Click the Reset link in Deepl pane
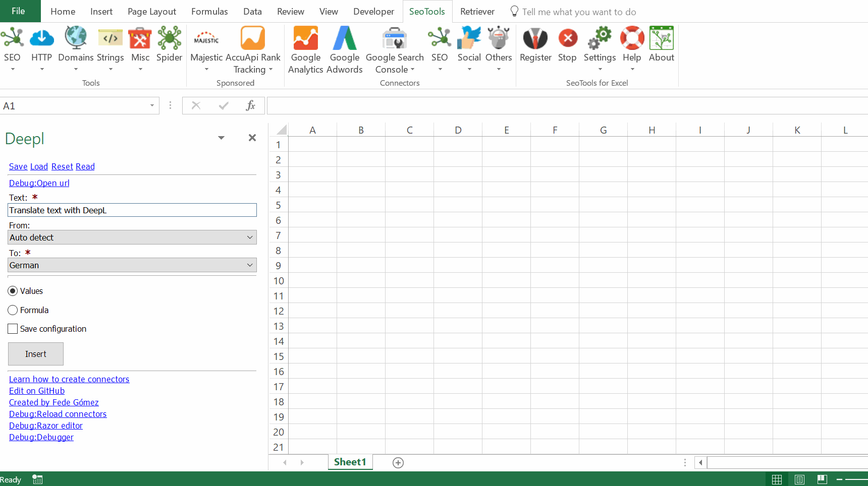Image resolution: width=868 pixels, height=486 pixels. (62, 166)
